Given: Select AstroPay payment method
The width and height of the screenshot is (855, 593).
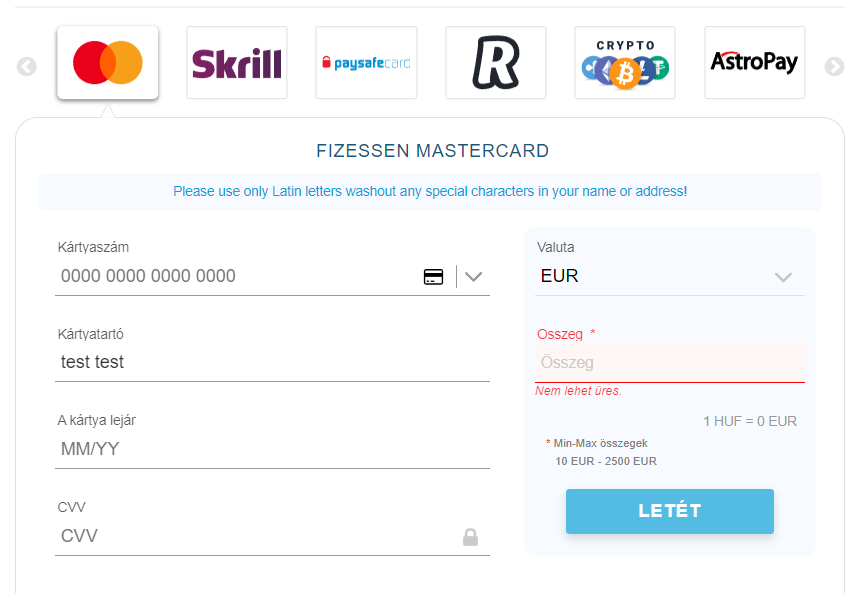Looking at the screenshot, I should coord(755,62).
